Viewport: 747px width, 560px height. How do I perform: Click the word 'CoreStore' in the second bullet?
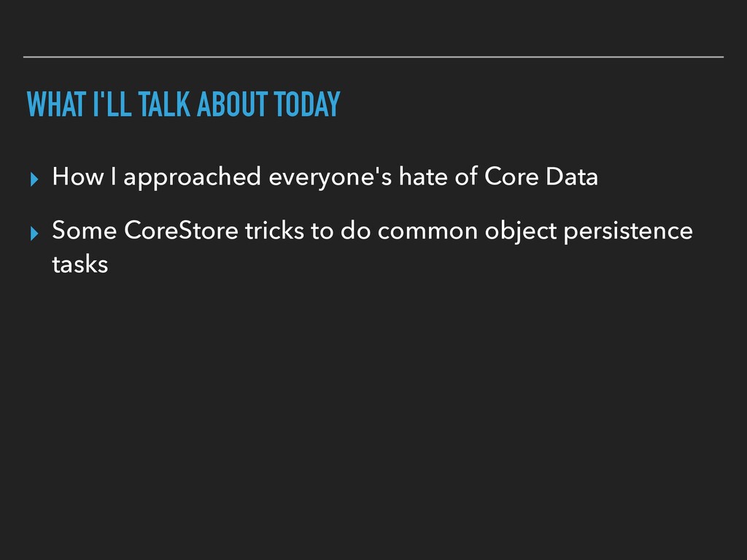[x=181, y=230]
